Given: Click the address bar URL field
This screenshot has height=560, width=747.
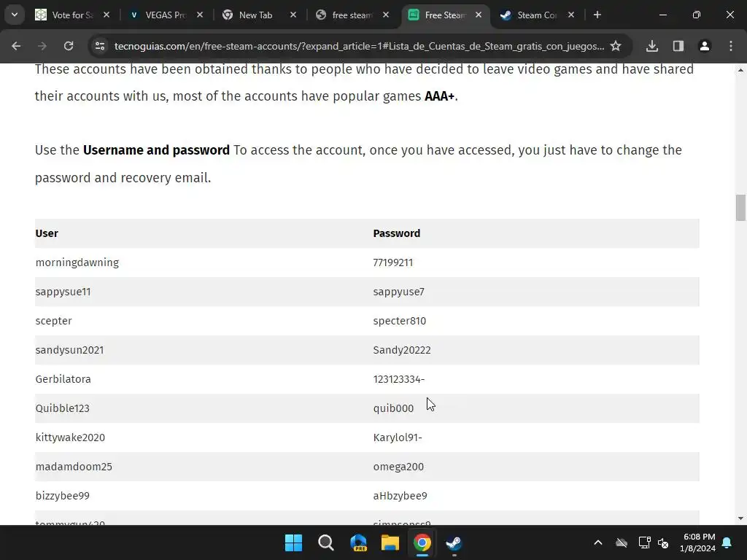Looking at the screenshot, I should pyautogui.click(x=359, y=46).
